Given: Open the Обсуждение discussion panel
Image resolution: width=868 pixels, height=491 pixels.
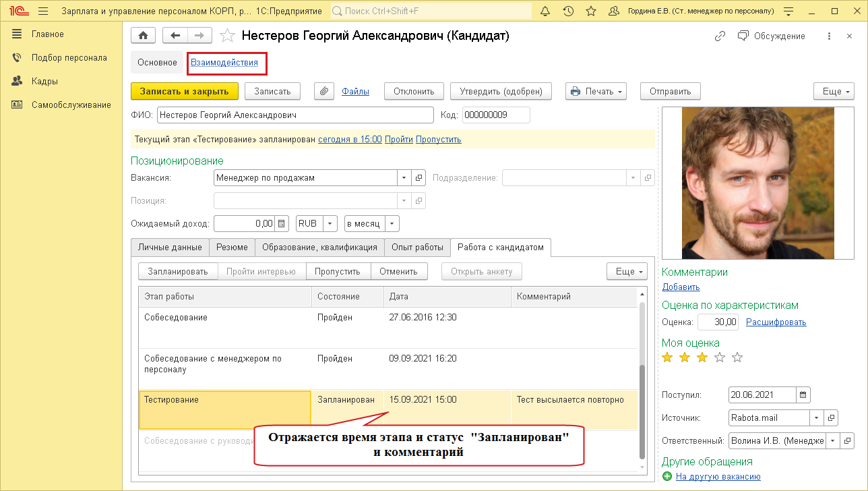Looking at the screenshot, I should [772, 36].
